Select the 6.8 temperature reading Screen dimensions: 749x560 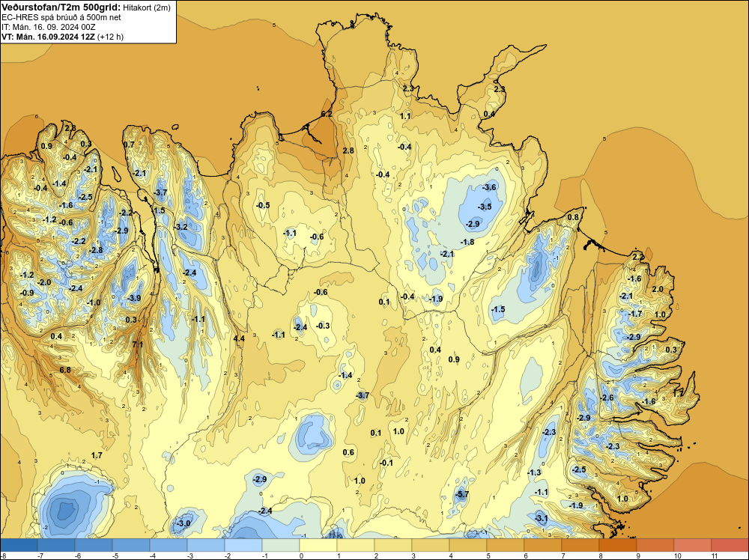(65, 370)
